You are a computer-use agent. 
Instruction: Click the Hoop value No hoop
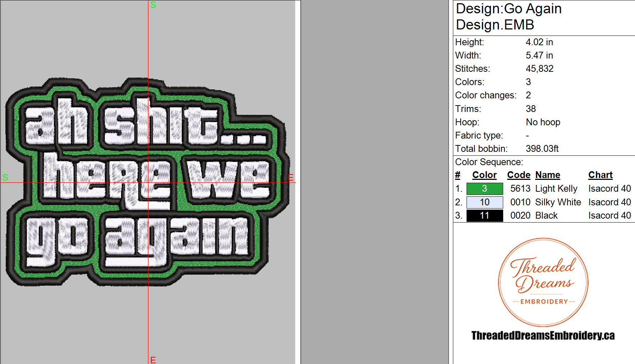pos(543,122)
